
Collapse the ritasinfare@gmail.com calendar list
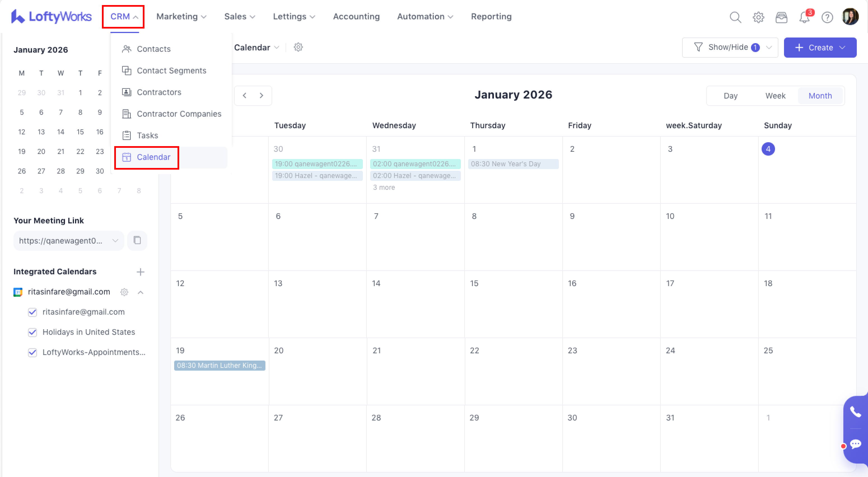tap(141, 292)
